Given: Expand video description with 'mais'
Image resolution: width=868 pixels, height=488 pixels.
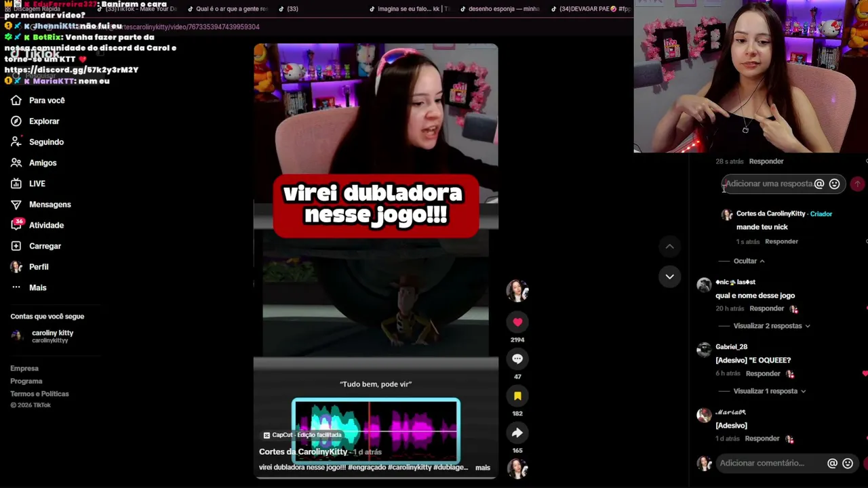Looking at the screenshot, I should pos(483,468).
